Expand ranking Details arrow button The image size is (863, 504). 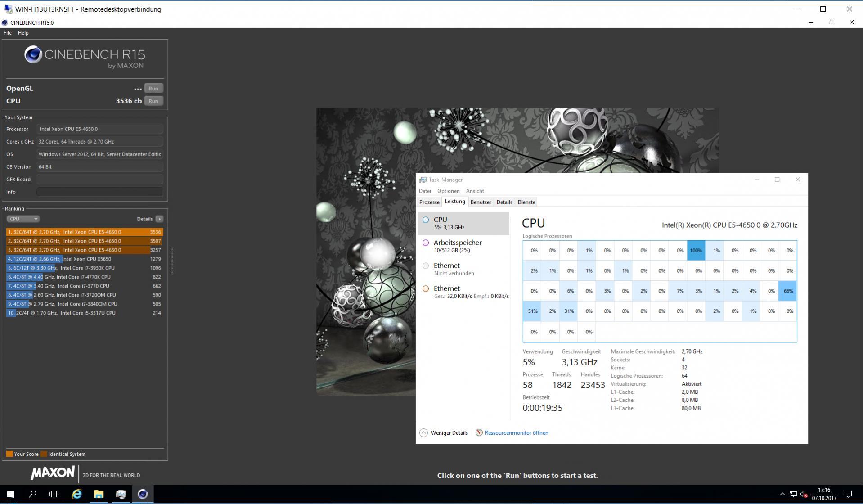(x=159, y=219)
